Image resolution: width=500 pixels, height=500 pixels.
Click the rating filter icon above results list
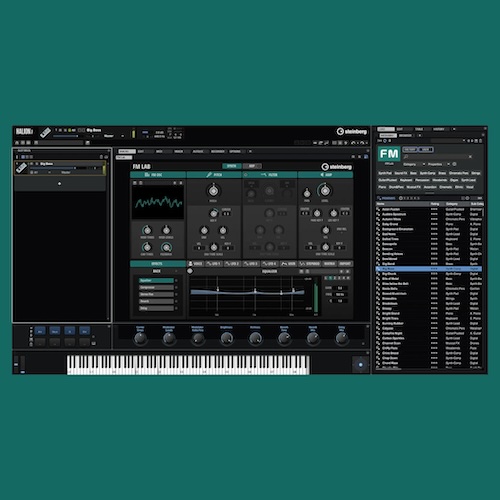coord(401,198)
